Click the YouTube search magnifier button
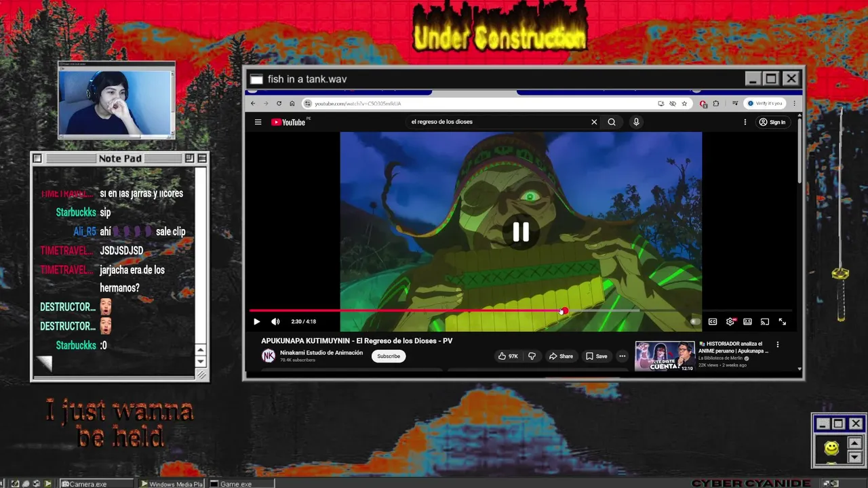The width and height of the screenshot is (868, 488). [x=612, y=122]
